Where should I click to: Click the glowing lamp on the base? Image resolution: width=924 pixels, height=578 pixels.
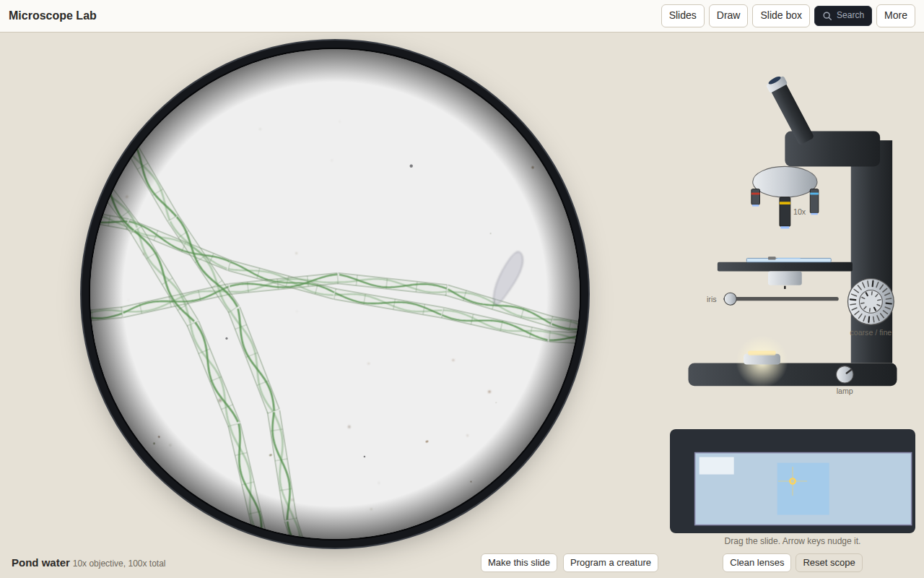pyautogui.click(x=762, y=358)
